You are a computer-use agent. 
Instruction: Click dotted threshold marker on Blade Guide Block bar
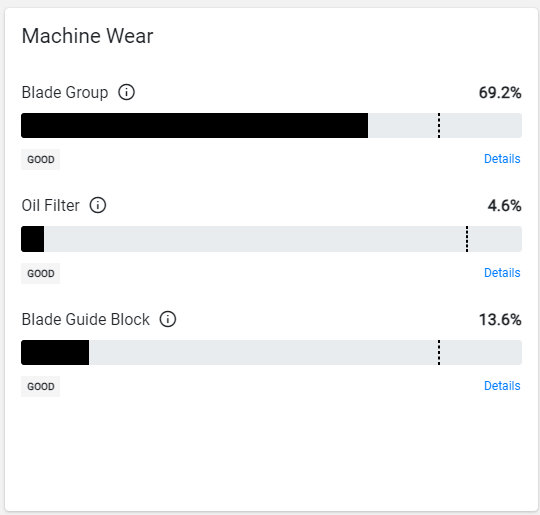tap(439, 352)
